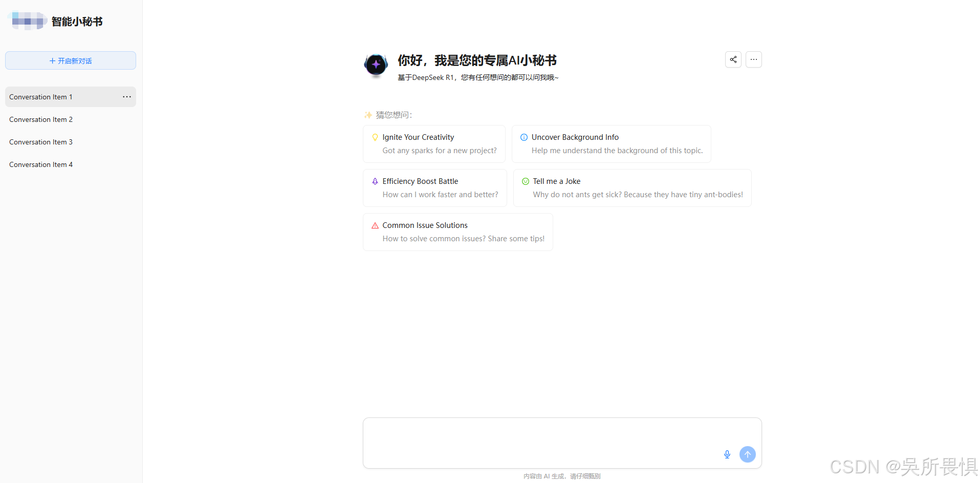980x483 pixels.
Task: Click the blue send arrow icon
Action: [x=747, y=454]
